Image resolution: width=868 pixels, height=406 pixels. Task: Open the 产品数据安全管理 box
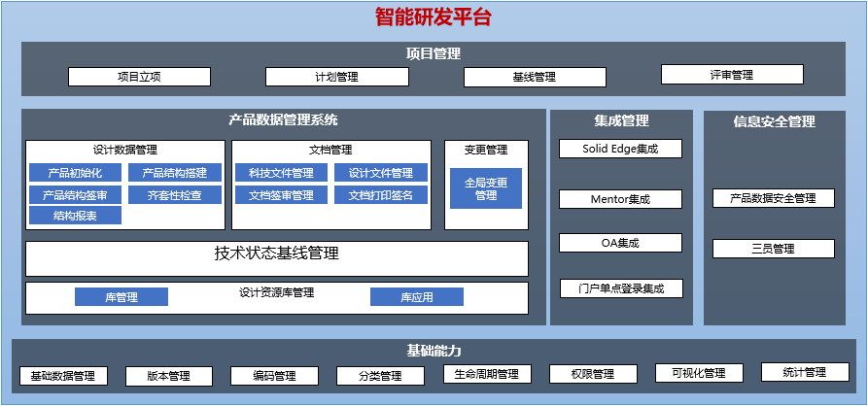[774, 198]
